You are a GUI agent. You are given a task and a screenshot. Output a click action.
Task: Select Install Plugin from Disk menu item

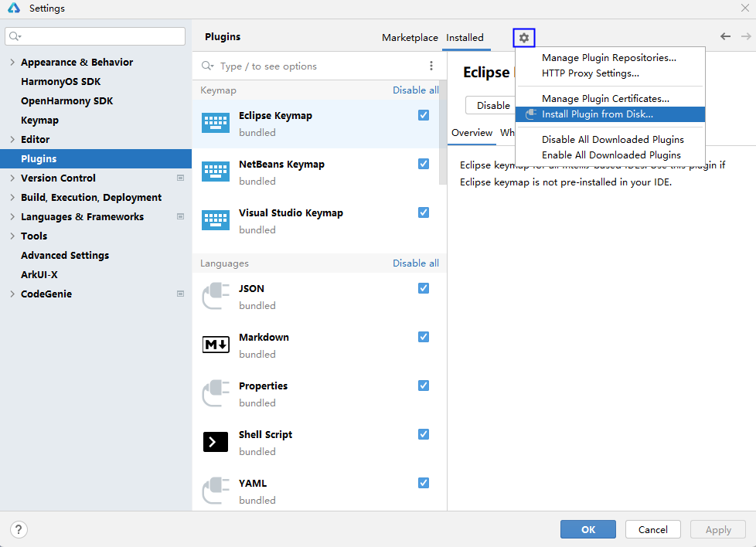coord(597,114)
